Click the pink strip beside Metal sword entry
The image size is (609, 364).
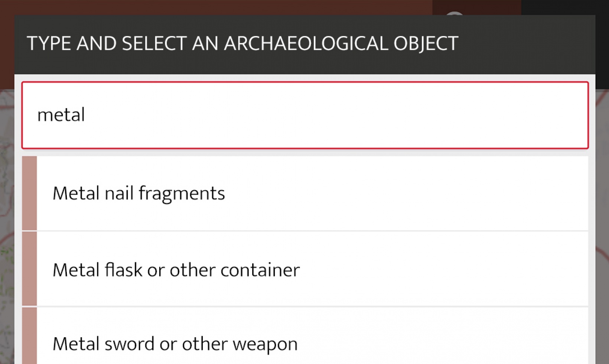[x=29, y=338]
